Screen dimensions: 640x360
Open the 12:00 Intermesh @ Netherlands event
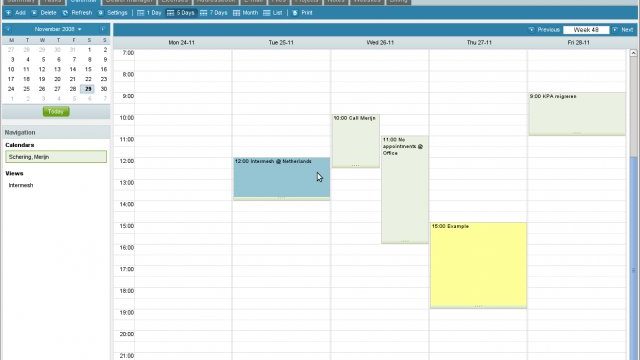282,178
